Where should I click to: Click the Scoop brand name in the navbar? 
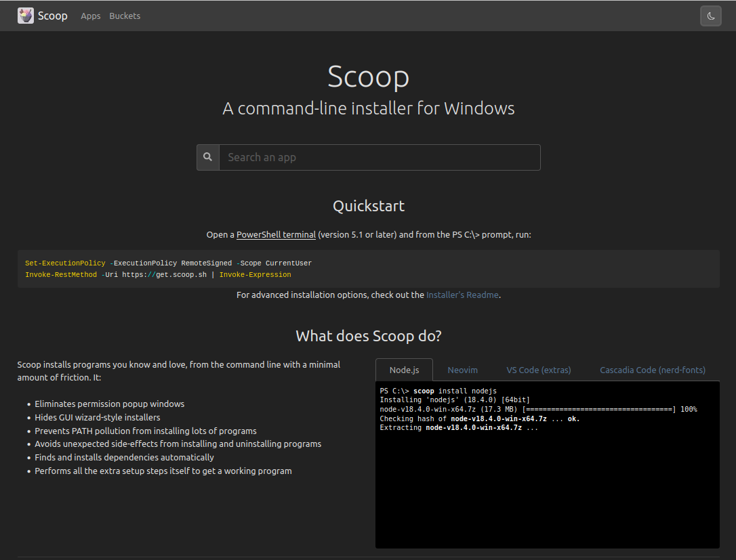point(53,16)
